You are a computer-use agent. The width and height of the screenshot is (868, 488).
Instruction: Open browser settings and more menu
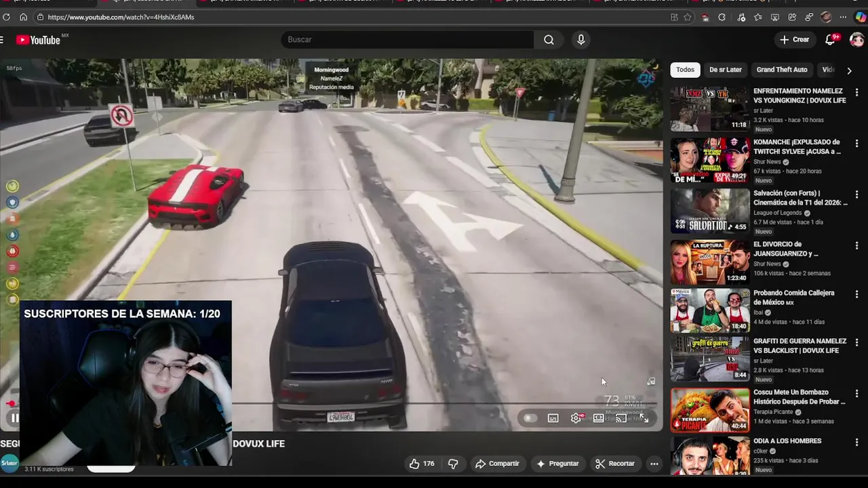(x=843, y=17)
